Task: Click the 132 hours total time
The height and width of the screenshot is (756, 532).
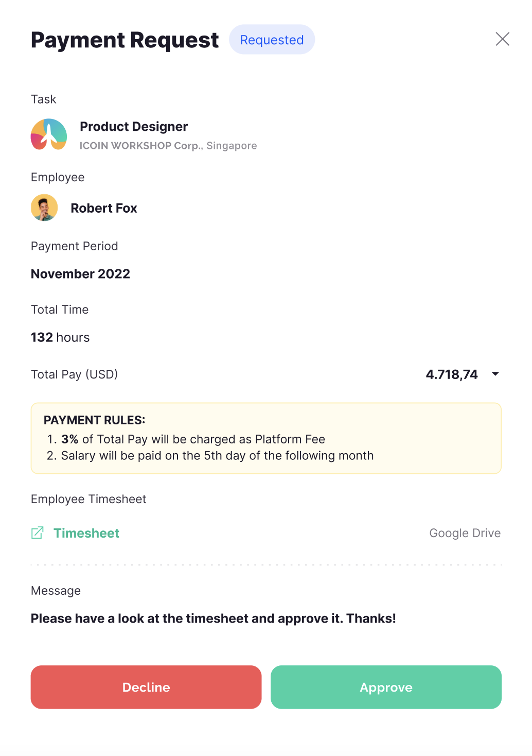Action: pos(60,337)
